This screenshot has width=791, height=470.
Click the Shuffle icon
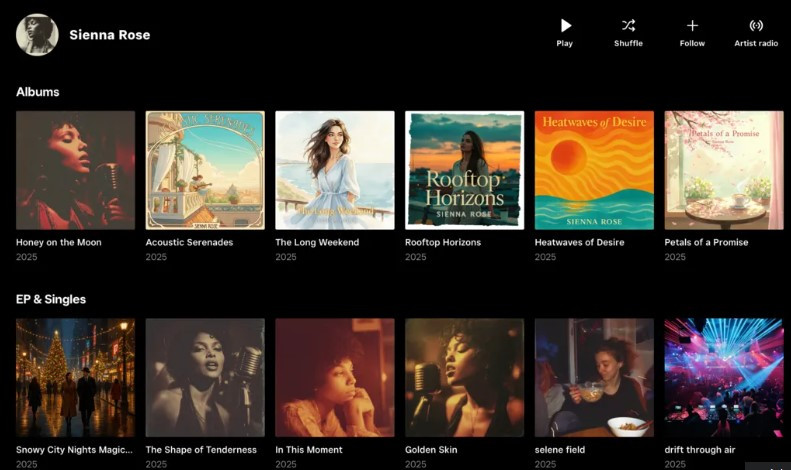(x=628, y=26)
